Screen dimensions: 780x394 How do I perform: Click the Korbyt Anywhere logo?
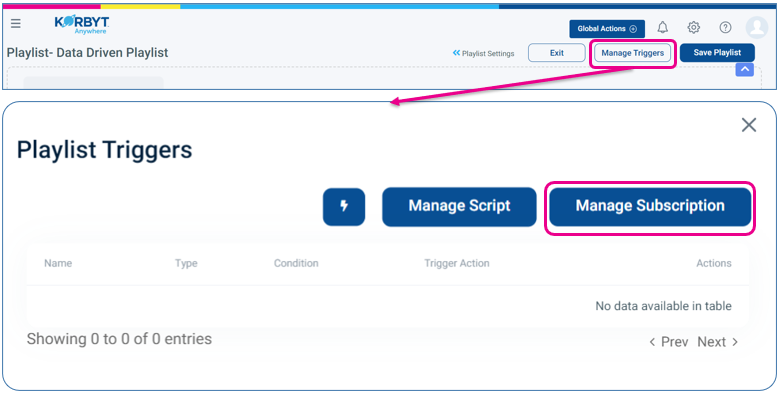pyautogui.click(x=82, y=25)
